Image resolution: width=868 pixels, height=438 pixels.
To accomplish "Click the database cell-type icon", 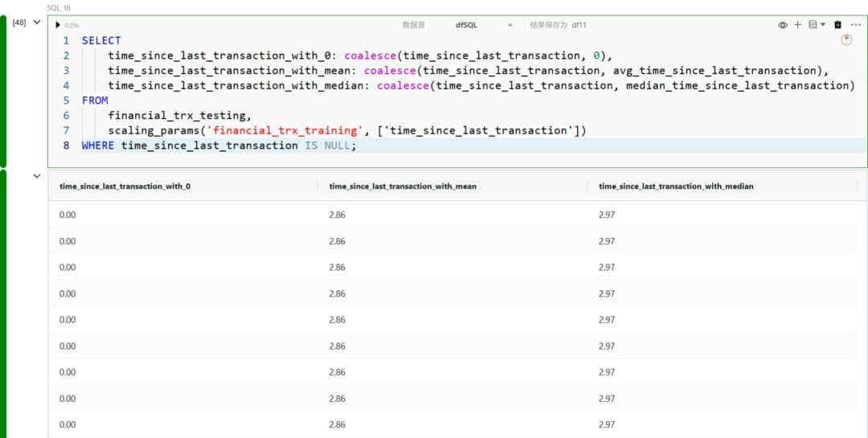I will click(x=812, y=25).
